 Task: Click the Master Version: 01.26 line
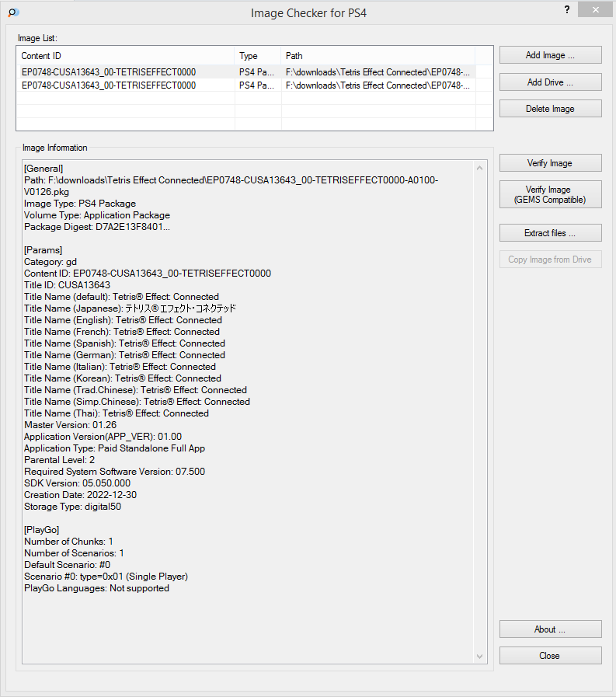point(70,425)
